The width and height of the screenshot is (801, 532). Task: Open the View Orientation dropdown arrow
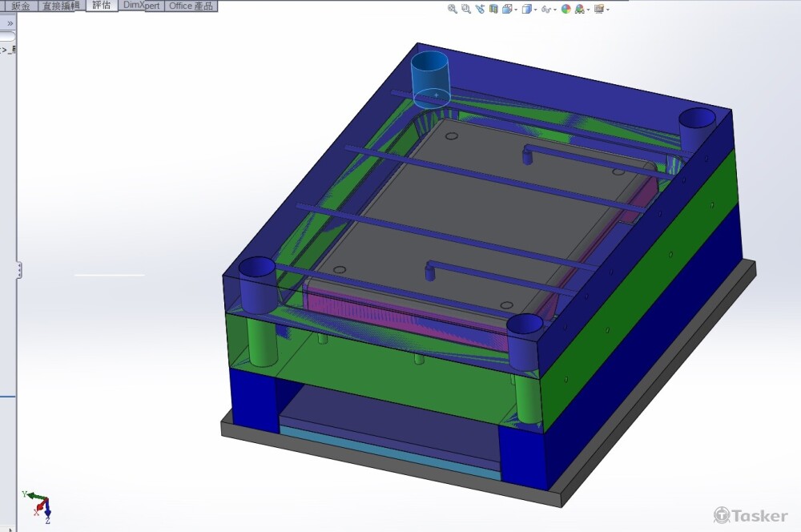coord(516,10)
